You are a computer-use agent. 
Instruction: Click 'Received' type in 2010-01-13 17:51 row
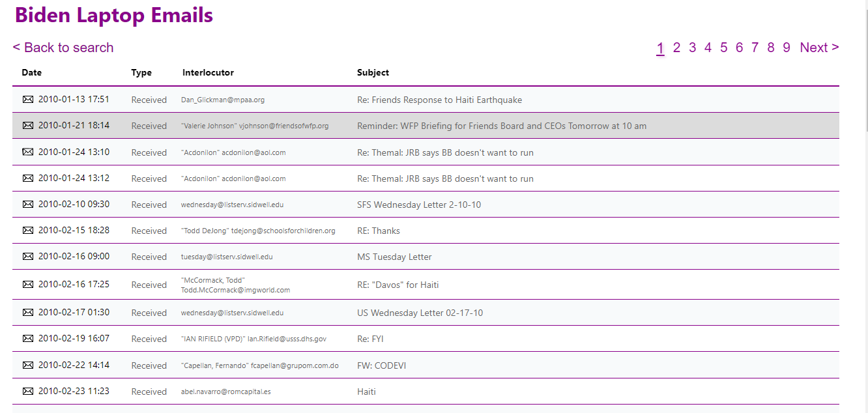click(x=149, y=100)
